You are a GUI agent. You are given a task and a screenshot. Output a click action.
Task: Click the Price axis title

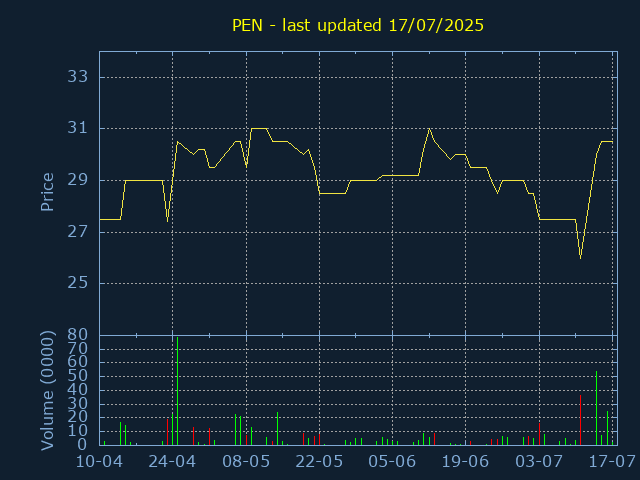47,192
